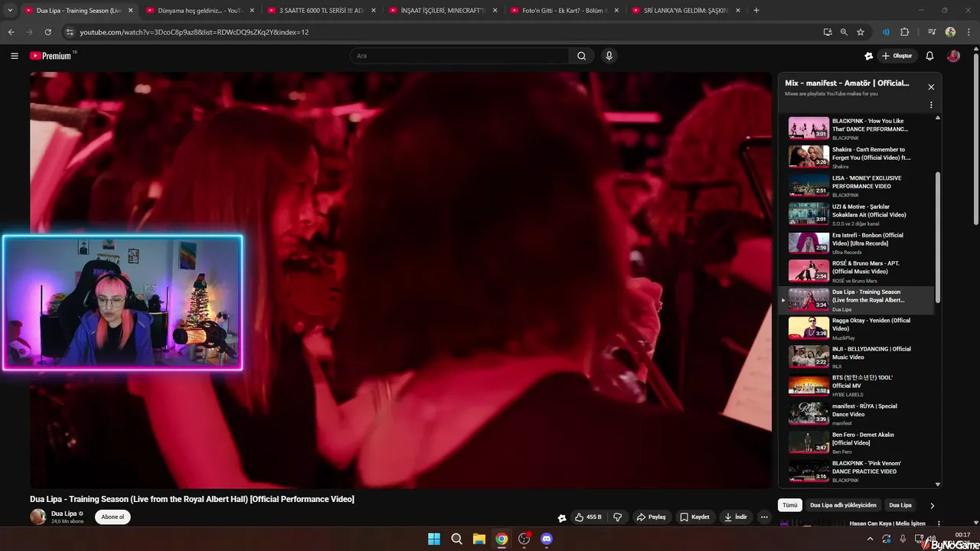This screenshot has width=980, height=551.
Task: Play BLACKPINK How You Like That video
Action: click(x=856, y=128)
